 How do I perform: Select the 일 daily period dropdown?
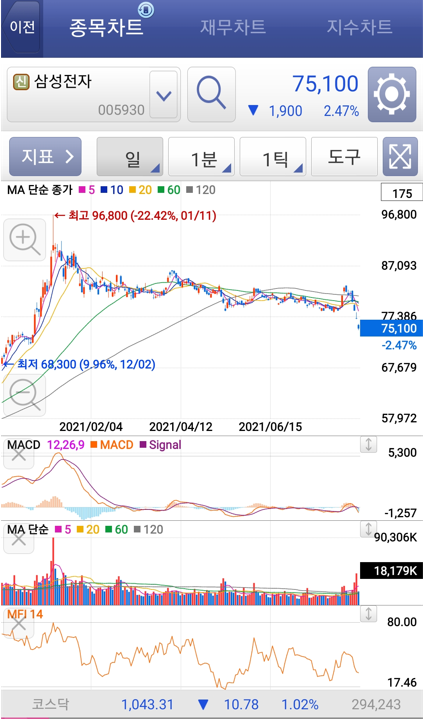pyautogui.click(x=130, y=157)
